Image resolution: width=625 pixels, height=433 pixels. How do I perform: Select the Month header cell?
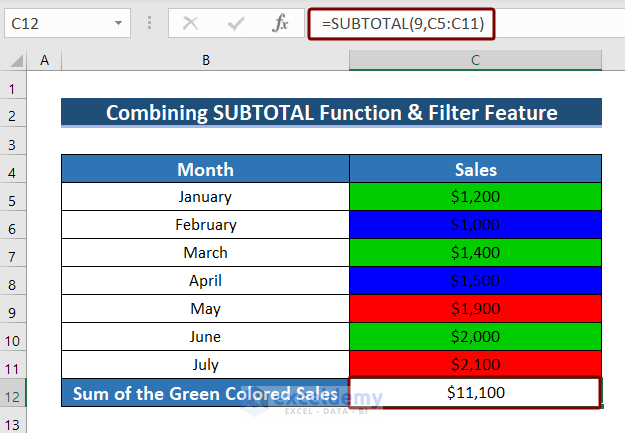[x=205, y=169]
